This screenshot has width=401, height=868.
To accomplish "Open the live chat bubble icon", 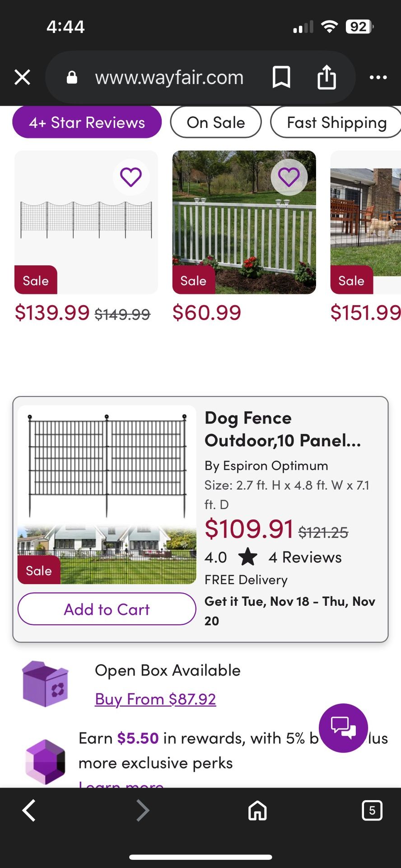I will point(343,728).
